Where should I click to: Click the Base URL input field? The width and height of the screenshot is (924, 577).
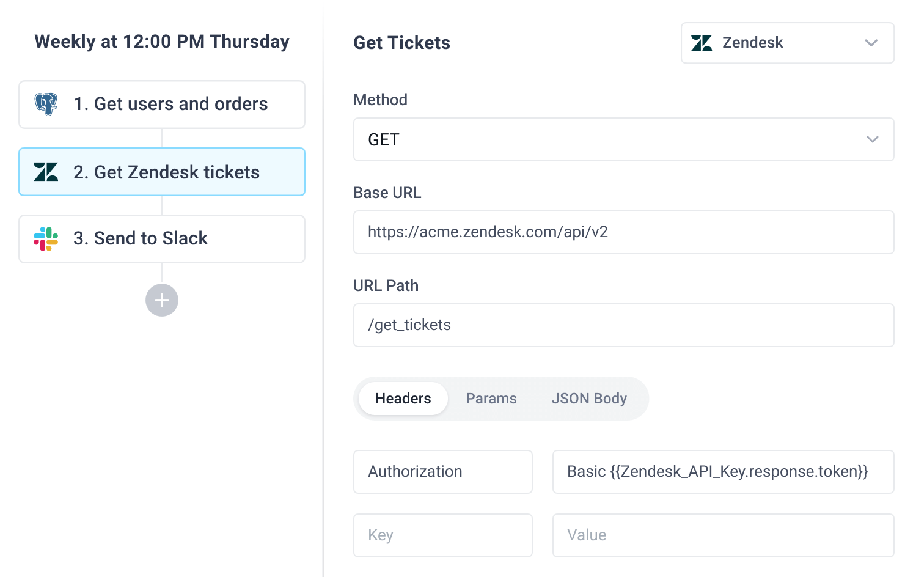pyautogui.click(x=623, y=232)
